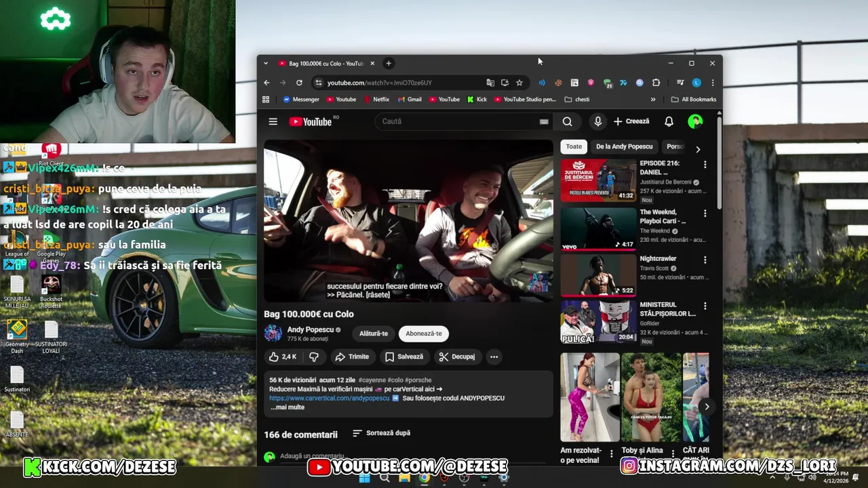Click the Alătură-te join button

(373, 333)
